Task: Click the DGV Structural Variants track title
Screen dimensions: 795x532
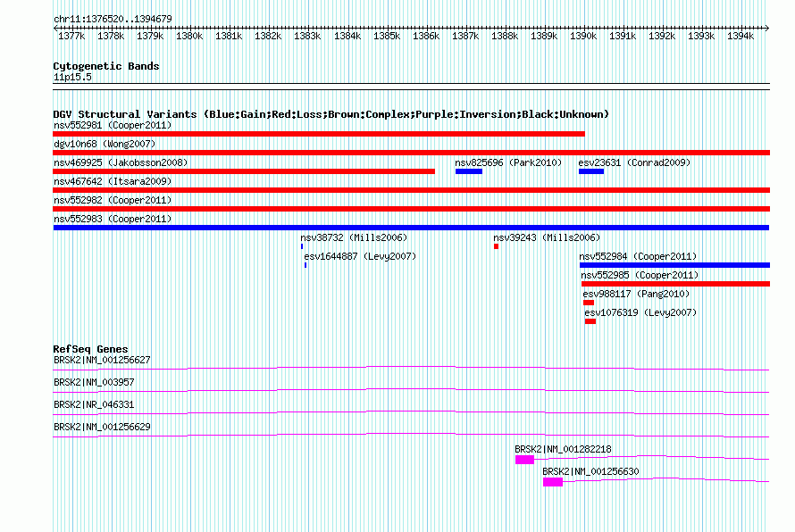Action: click(x=331, y=114)
